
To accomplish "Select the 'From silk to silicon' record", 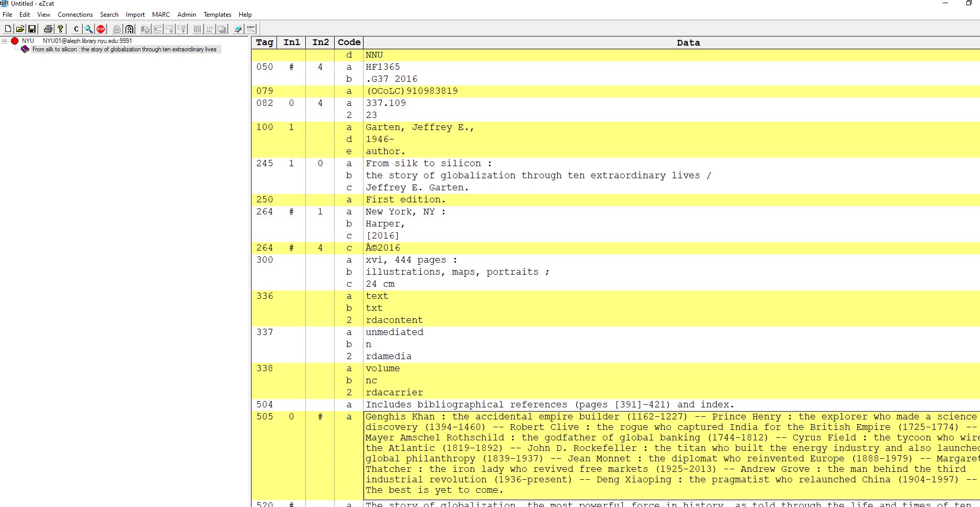I will (124, 49).
